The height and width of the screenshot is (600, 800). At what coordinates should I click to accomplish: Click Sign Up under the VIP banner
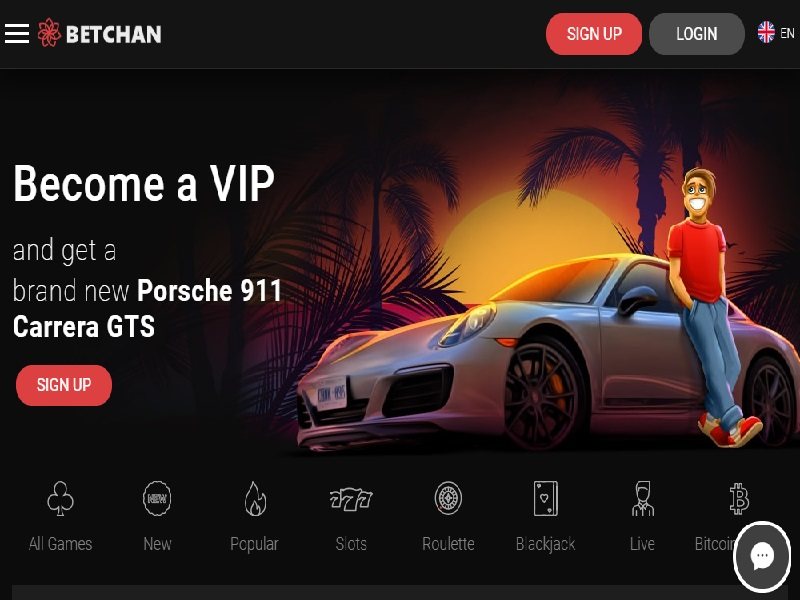coord(64,385)
